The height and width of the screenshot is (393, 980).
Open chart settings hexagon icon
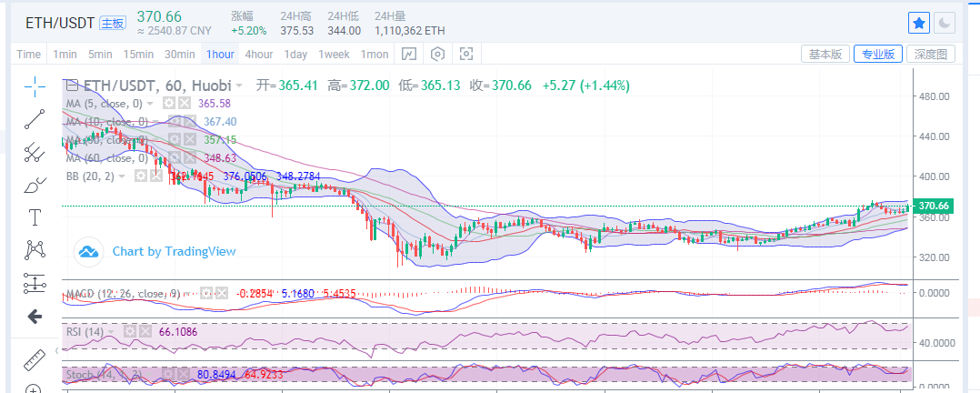(x=437, y=55)
